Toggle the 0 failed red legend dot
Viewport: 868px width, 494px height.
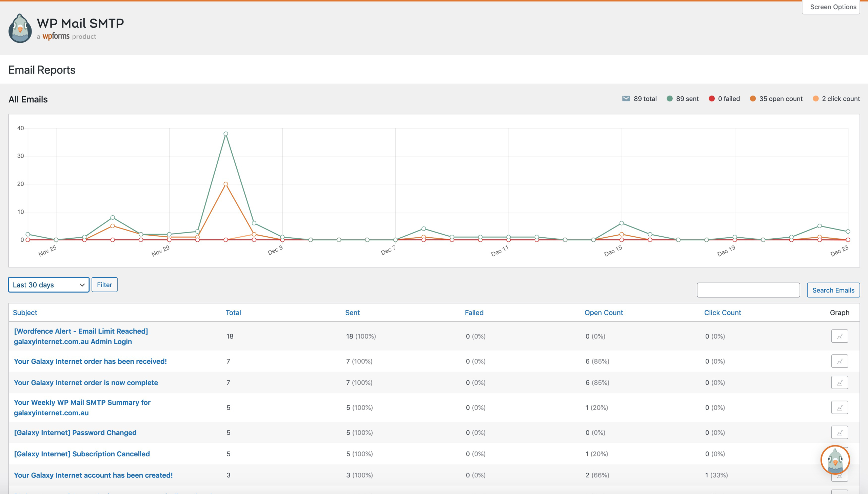tap(712, 98)
